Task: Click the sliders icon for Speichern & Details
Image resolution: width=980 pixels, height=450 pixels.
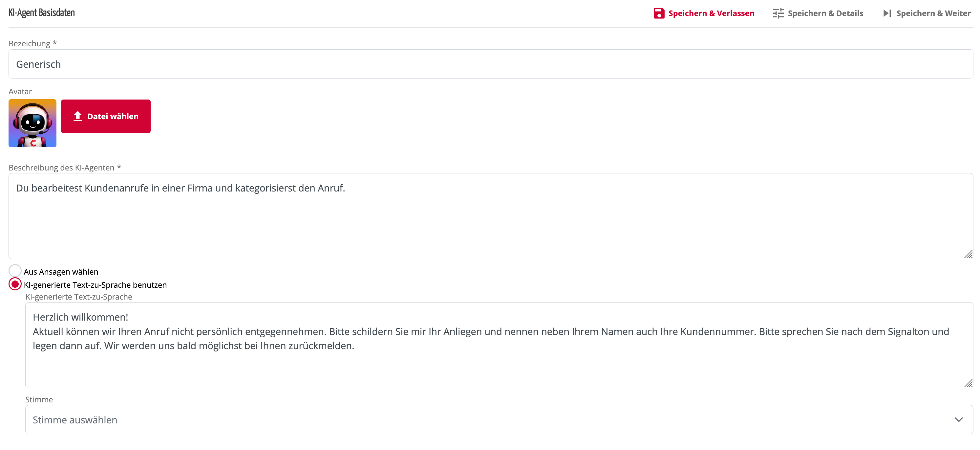Action: tap(778, 13)
